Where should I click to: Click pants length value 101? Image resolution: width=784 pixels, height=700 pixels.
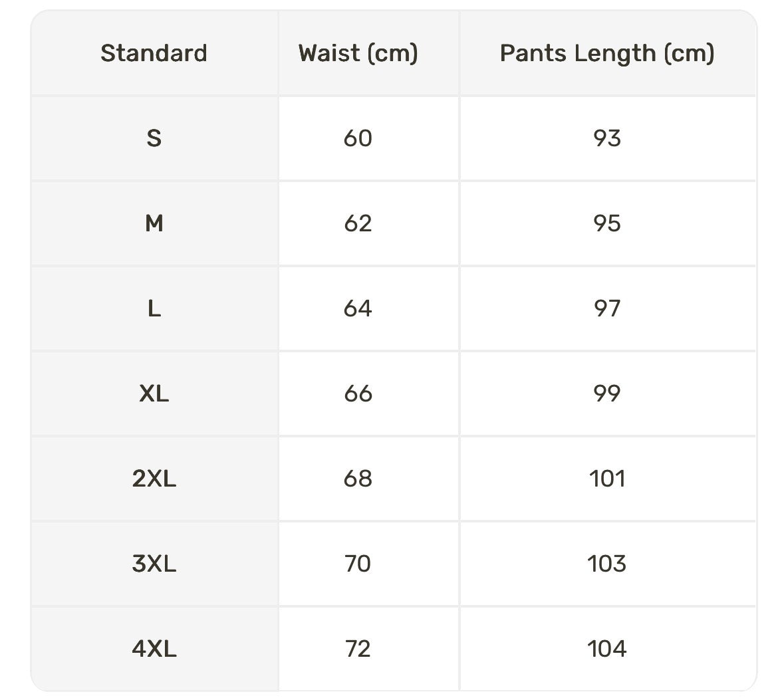point(606,479)
